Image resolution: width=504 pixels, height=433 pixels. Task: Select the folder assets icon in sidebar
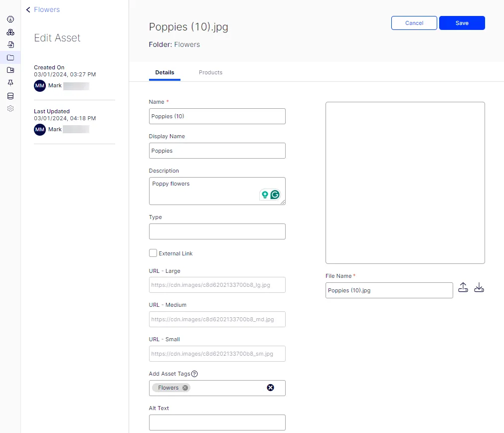[x=10, y=57]
